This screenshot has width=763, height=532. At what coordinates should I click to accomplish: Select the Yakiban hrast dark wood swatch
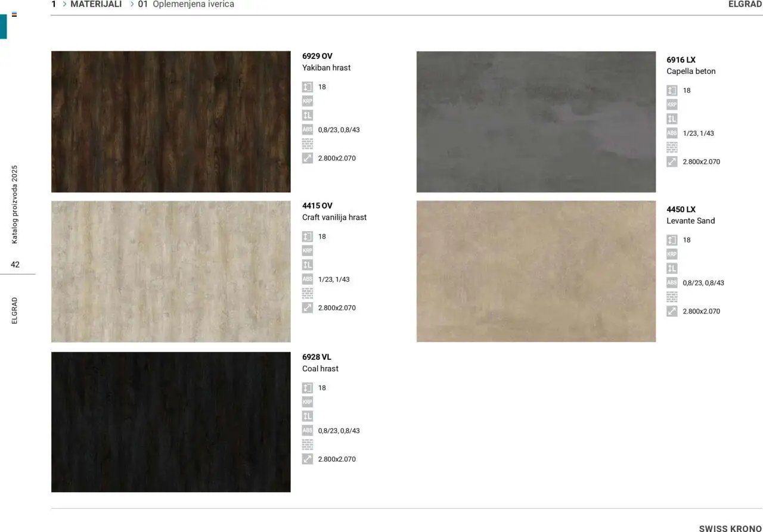[171, 122]
